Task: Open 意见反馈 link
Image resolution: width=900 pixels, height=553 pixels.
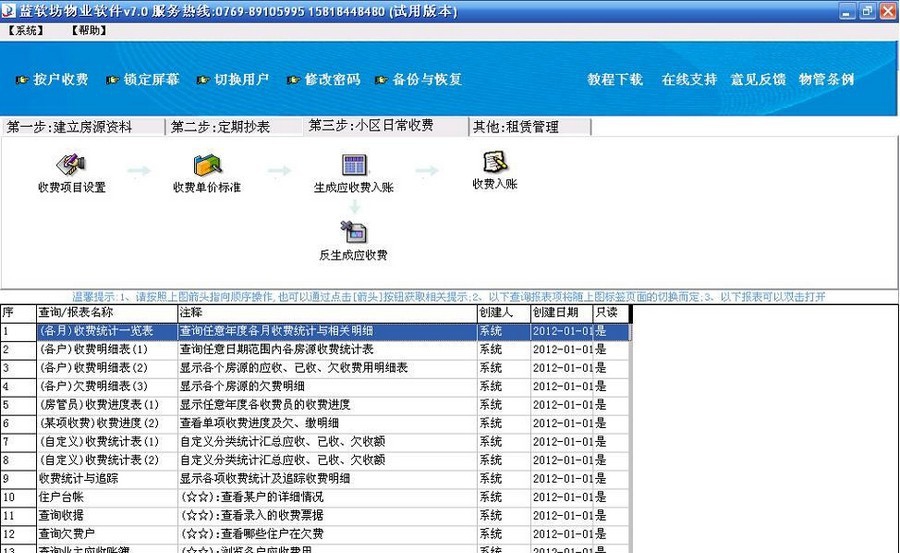Action: coord(758,79)
